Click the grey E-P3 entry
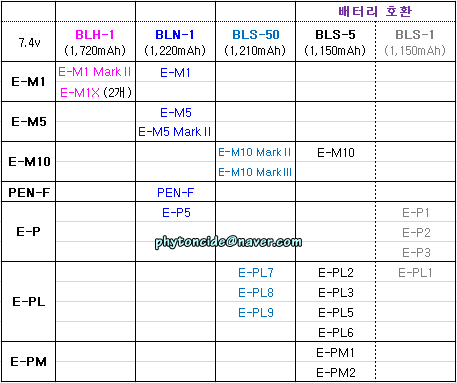The height and width of the screenshot is (383, 457). point(416,252)
